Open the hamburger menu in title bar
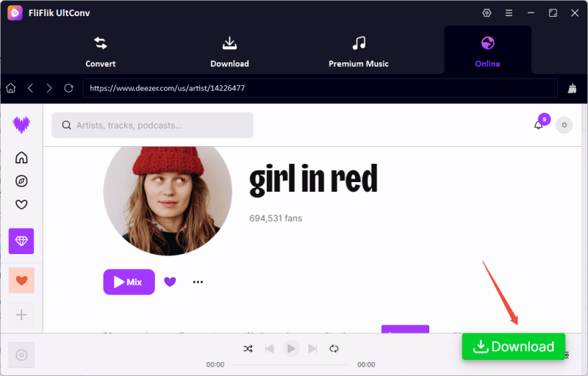The height and width of the screenshot is (376, 588). point(509,13)
